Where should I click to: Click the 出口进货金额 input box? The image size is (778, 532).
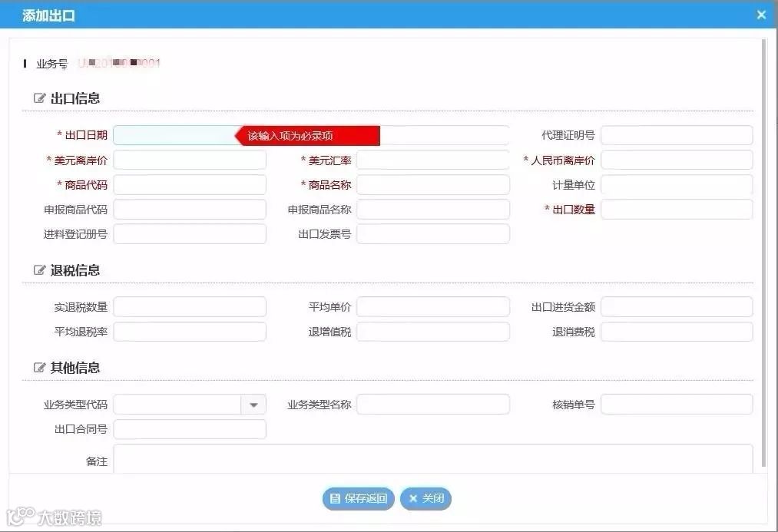point(677,307)
